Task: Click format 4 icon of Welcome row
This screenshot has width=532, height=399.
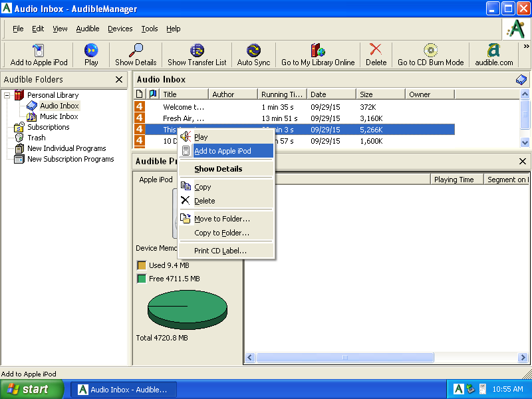Action: (x=140, y=107)
